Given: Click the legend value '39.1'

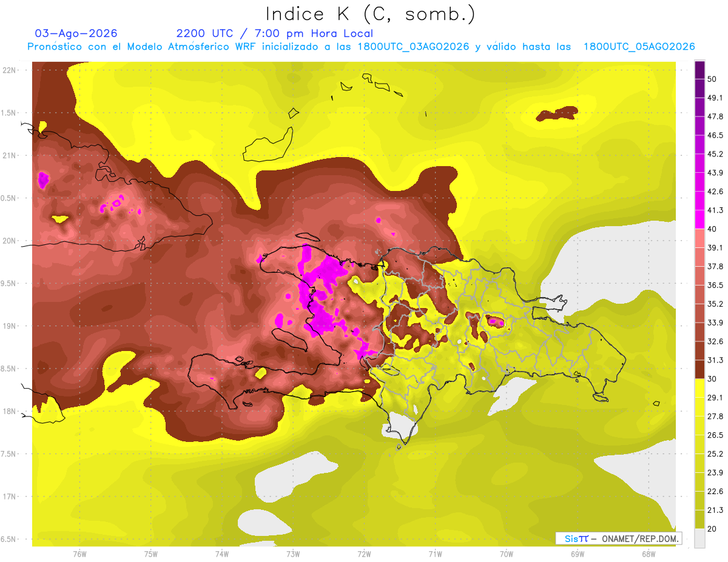Looking at the screenshot, I should [715, 247].
